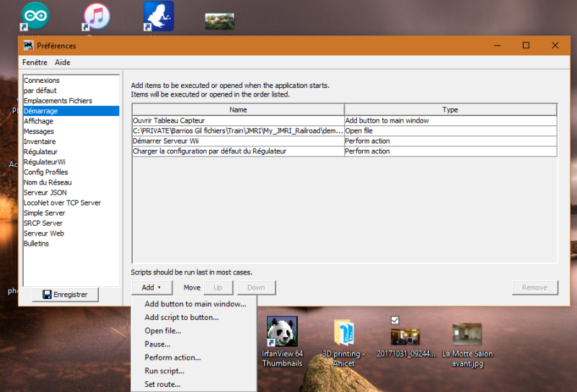This screenshot has height=392, width=577.
Task: Select the Affichage preferences category
Action: 38,121
